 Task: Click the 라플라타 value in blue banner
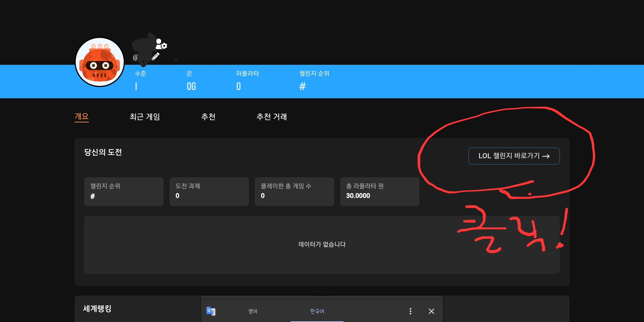click(x=239, y=86)
